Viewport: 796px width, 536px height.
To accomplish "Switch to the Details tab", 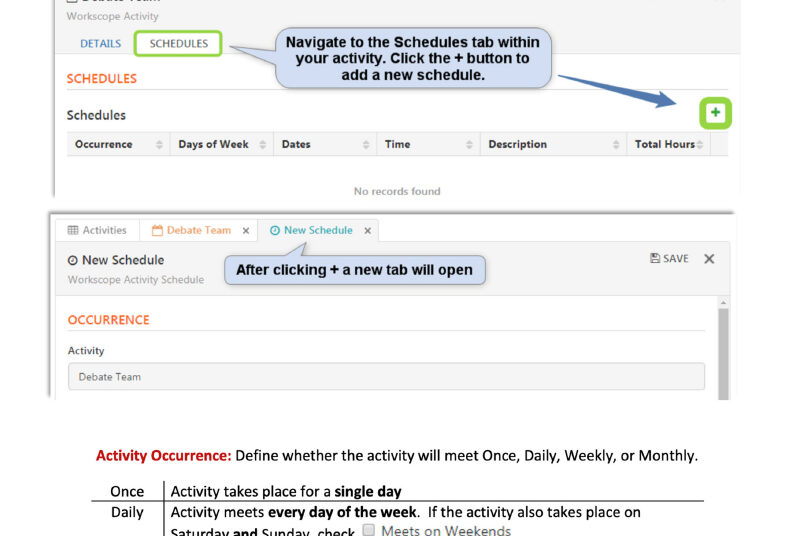I will pyautogui.click(x=100, y=44).
